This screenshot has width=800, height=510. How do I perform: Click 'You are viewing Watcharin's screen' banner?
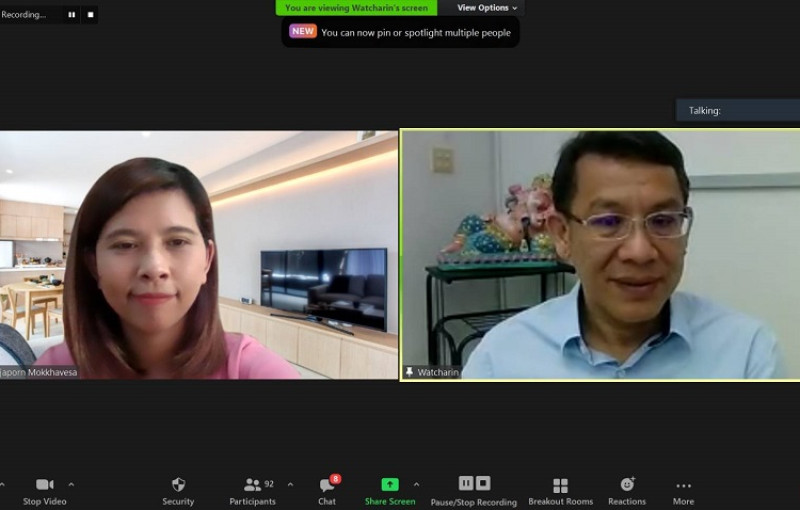point(356,8)
